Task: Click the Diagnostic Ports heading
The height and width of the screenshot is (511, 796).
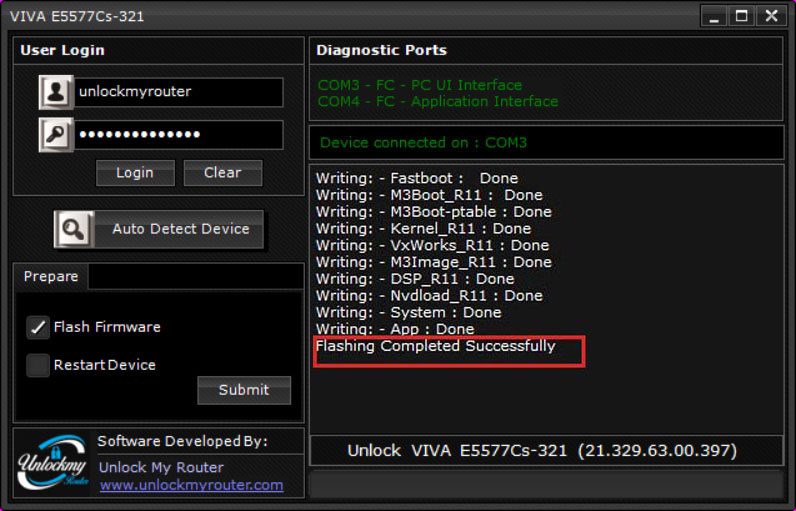Action: click(381, 50)
